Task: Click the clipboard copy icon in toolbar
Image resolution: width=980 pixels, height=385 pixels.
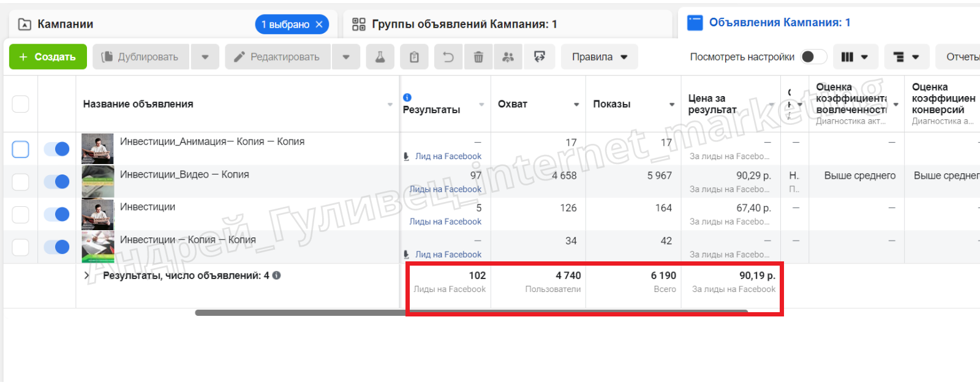Action: (x=414, y=57)
